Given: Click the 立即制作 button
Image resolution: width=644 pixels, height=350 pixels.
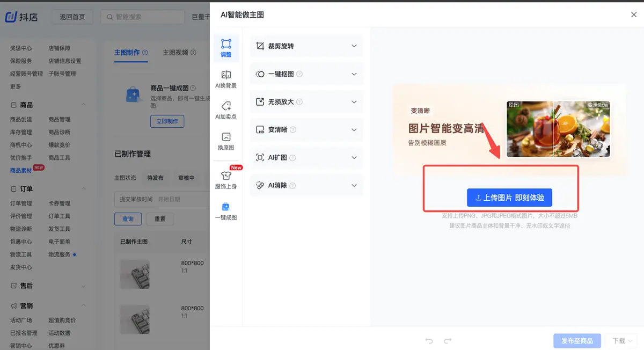Looking at the screenshot, I should [x=167, y=121].
